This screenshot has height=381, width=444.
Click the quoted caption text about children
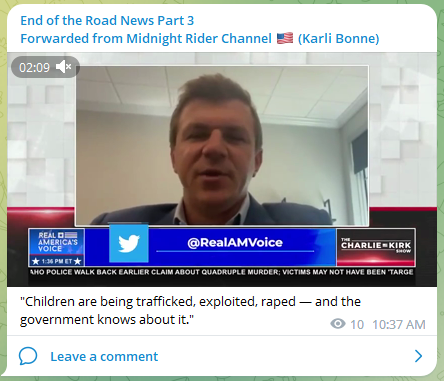[190, 310]
